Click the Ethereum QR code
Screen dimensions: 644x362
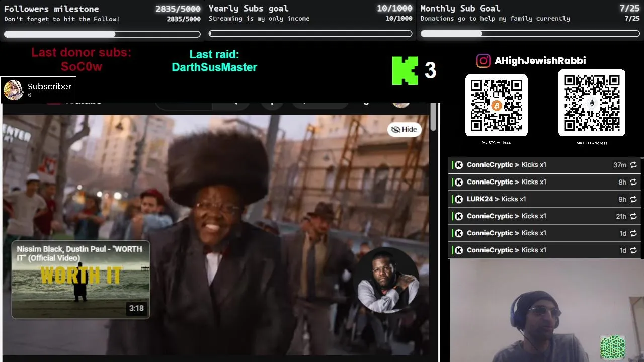[x=592, y=103]
